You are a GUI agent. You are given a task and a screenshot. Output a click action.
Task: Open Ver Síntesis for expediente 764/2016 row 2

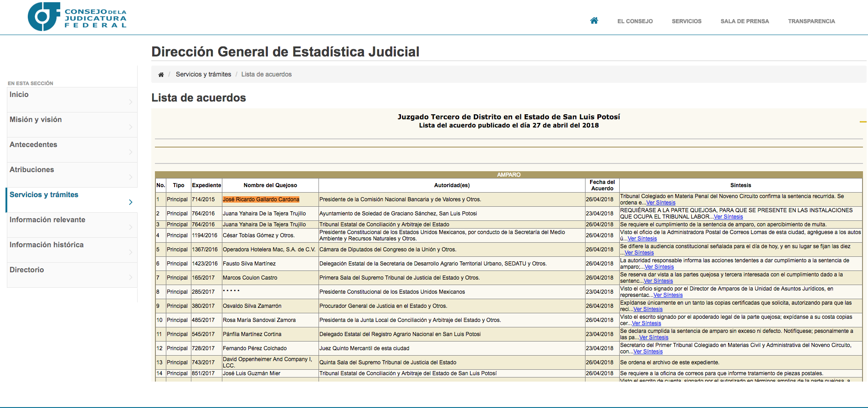728,217
